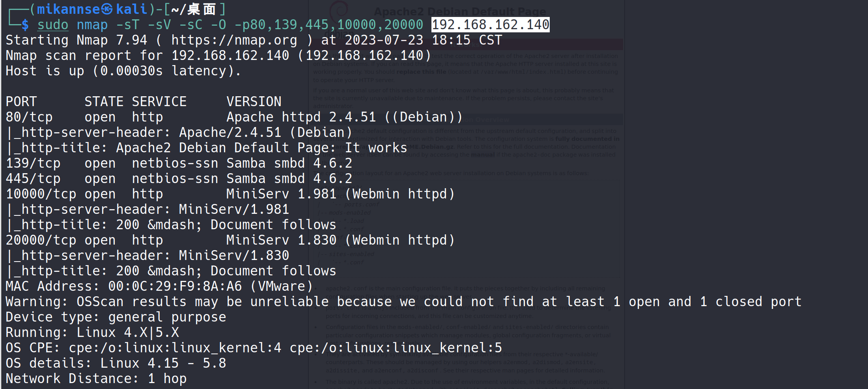Click the underlined sudo command
This screenshot has height=389, width=868.
[53, 25]
